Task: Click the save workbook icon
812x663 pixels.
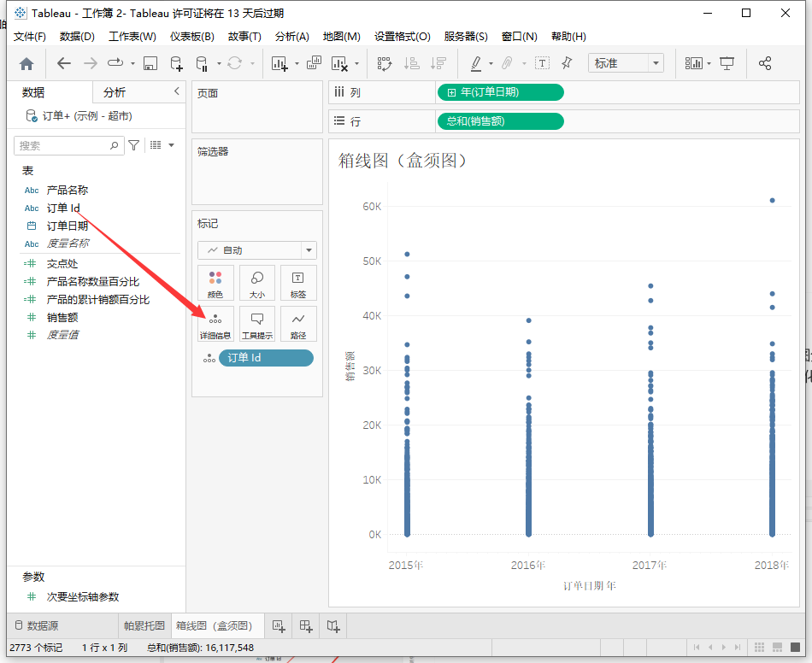Action: [150, 64]
